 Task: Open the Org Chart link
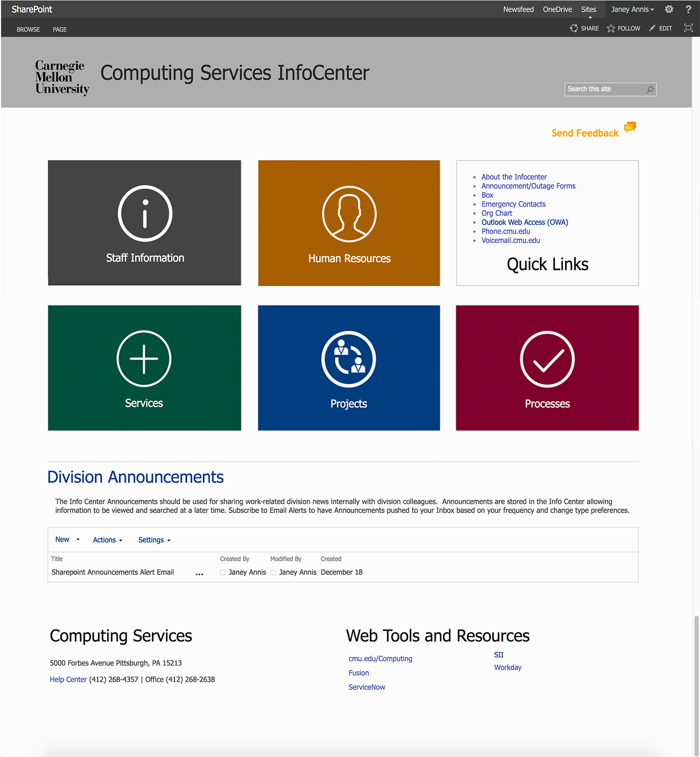[x=497, y=213]
